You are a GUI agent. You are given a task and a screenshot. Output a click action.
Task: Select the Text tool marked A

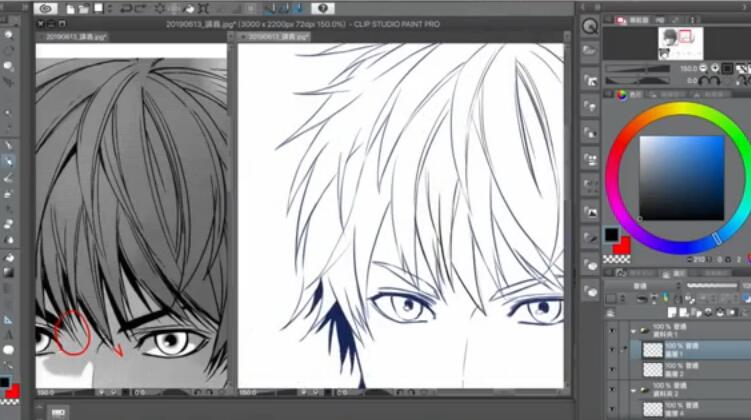point(9,335)
